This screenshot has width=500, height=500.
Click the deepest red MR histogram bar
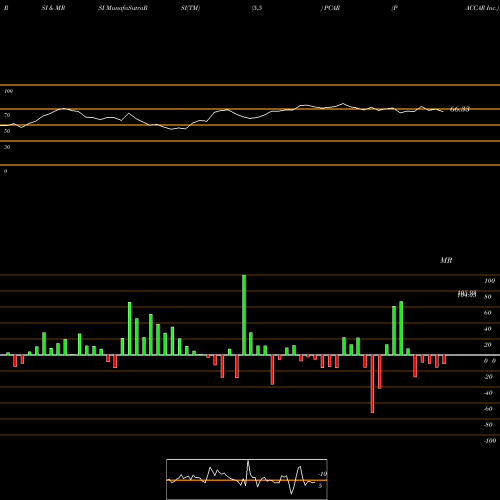(x=372, y=384)
